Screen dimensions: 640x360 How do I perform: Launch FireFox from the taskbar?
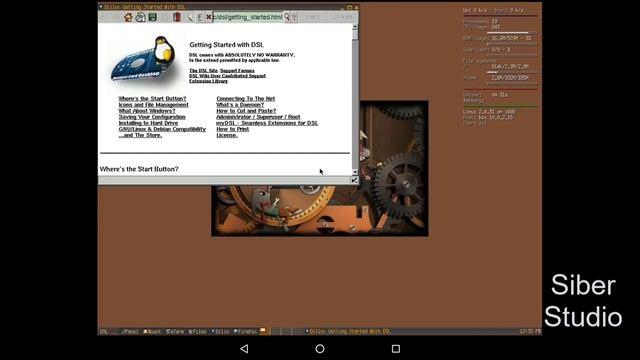(x=245, y=331)
